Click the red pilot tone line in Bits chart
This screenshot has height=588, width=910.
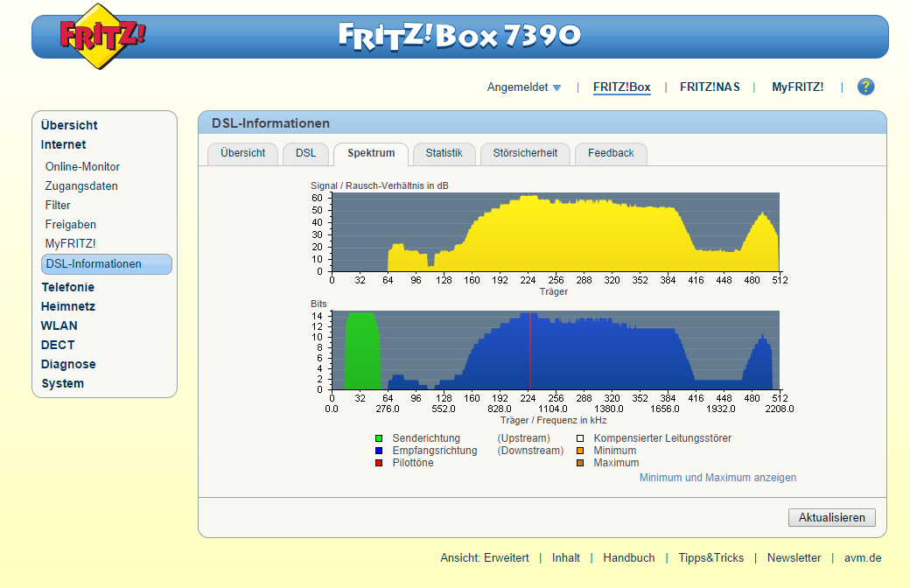(530, 352)
